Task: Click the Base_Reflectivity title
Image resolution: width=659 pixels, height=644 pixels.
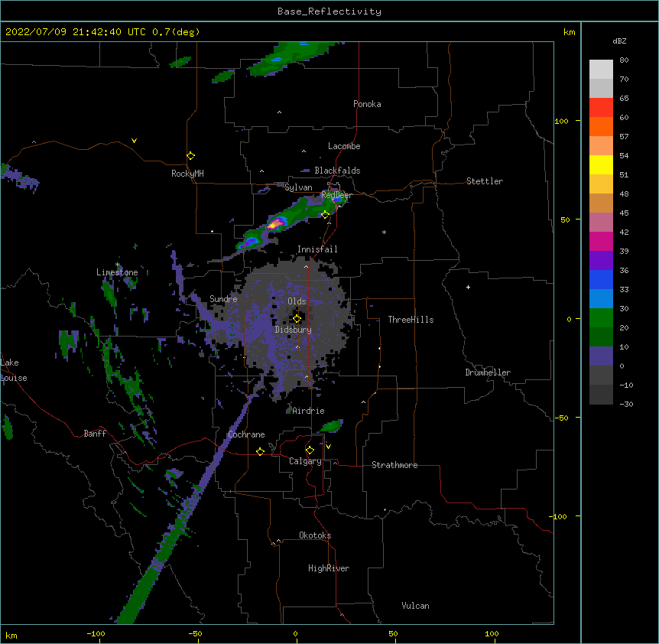Action: (x=329, y=11)
